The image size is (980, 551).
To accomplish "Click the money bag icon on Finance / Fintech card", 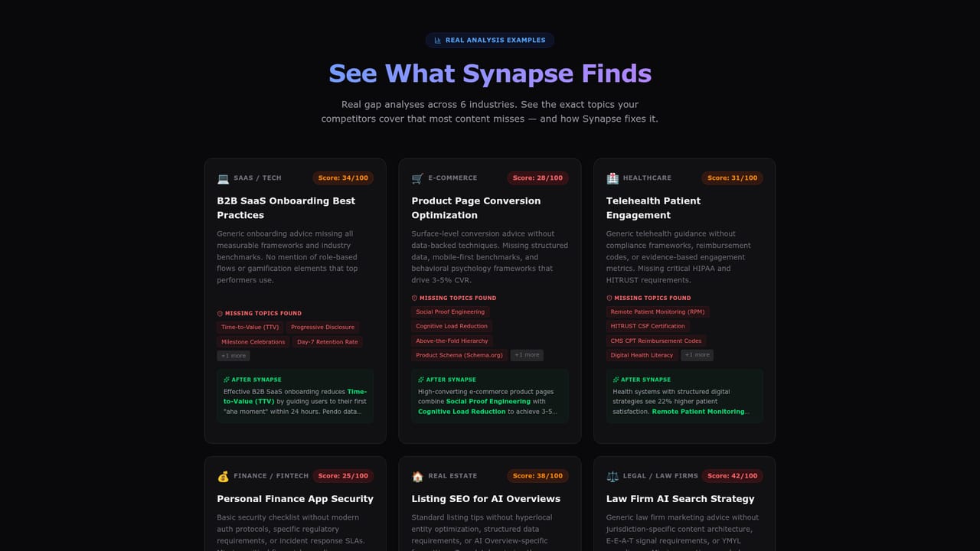I will tap(223, 476).
